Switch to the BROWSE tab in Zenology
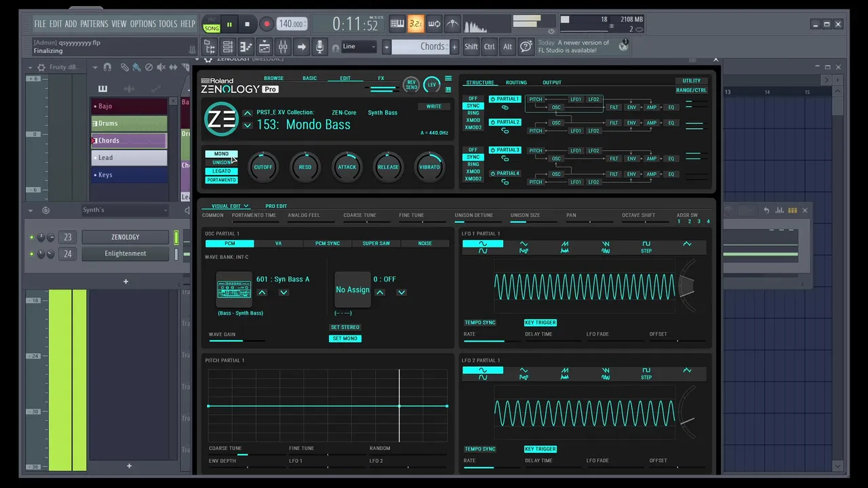Image resolution: width=868 pixels, height=488 pixels. point(274,79)
